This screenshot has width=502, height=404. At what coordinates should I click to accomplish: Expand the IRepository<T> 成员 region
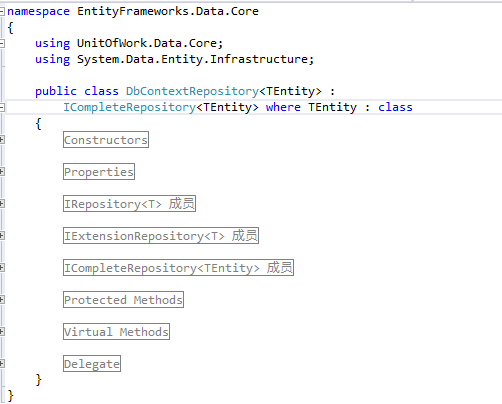point(2,204)
